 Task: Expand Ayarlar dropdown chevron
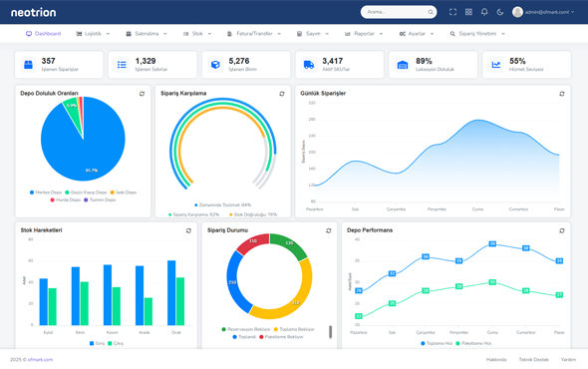click(432, 34)
